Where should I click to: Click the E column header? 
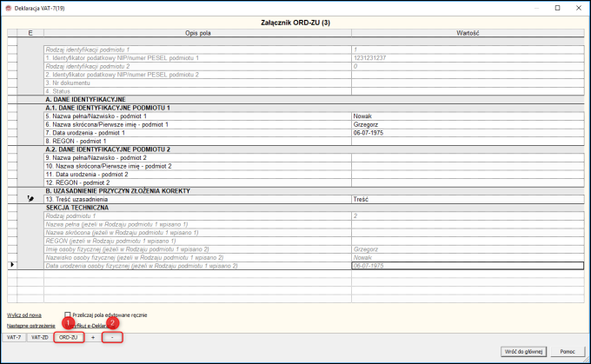[30, 33]
